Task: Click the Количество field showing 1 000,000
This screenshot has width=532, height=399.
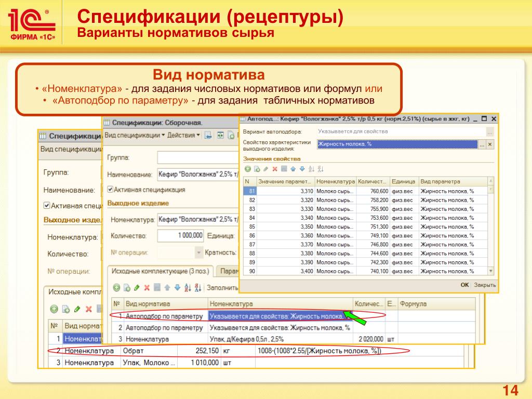Action: click(180, 235)
